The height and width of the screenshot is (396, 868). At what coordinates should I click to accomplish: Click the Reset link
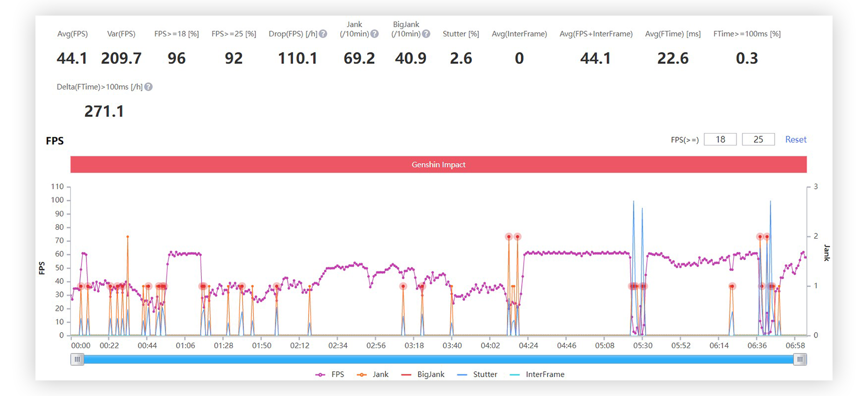tap(796, 140)
